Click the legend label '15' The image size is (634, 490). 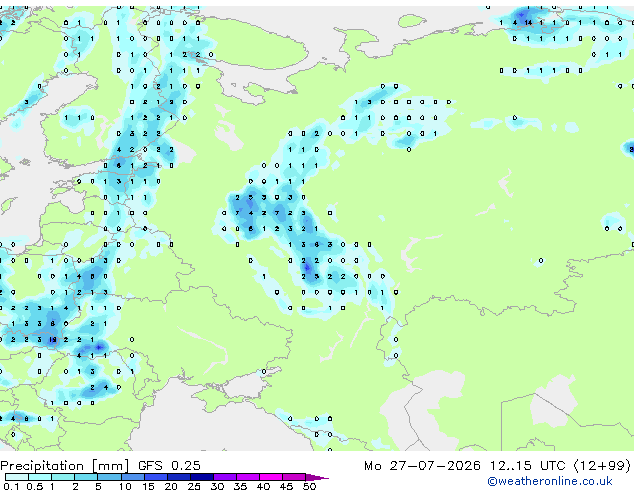point(148,486)
